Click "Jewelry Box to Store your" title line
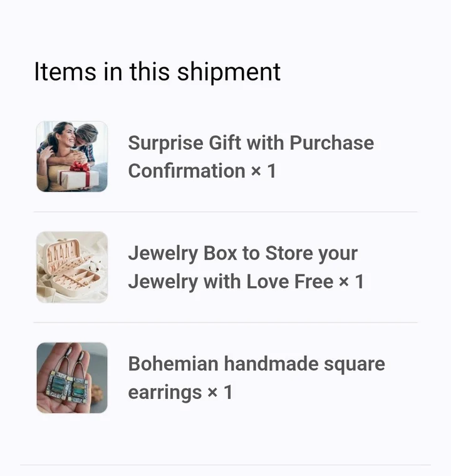Image resolution: width=451 pixels, height=476 pixels. tap(243, 254)
